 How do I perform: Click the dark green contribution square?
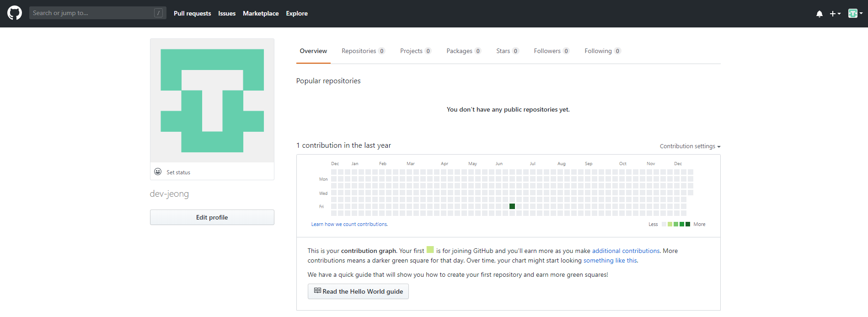tap(512, 206)
